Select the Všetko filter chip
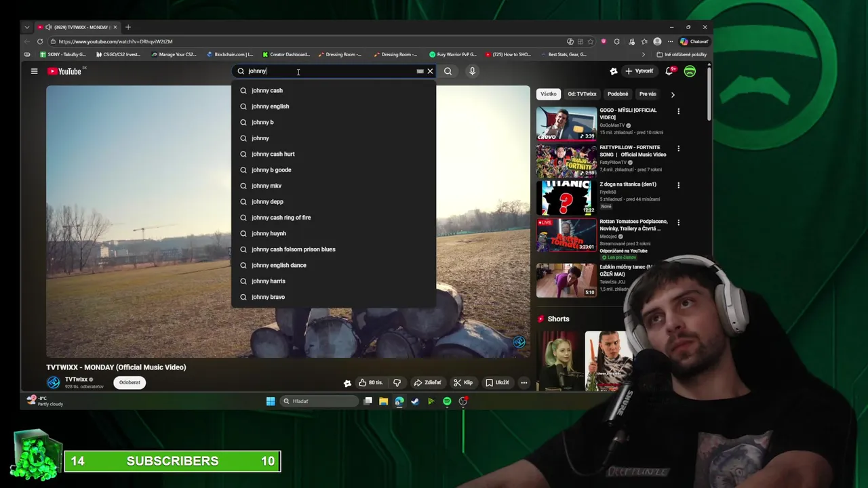The width and height of the screenshot is (868, 488). click(548, 94)
